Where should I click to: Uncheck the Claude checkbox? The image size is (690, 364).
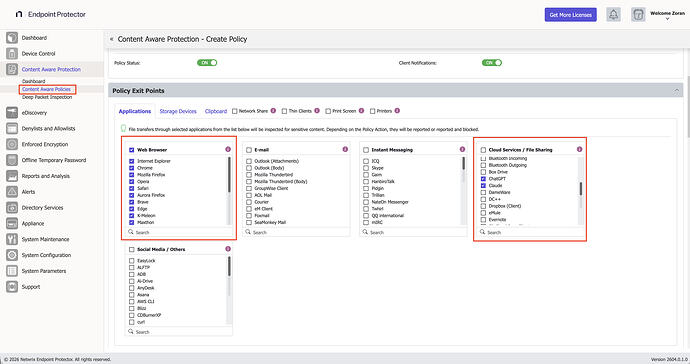(x=483, y=185)
